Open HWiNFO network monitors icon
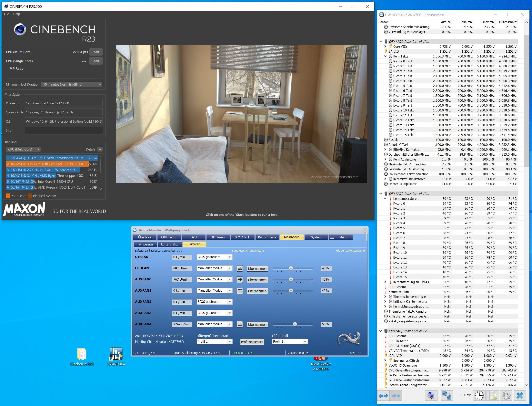 (447, 396)
